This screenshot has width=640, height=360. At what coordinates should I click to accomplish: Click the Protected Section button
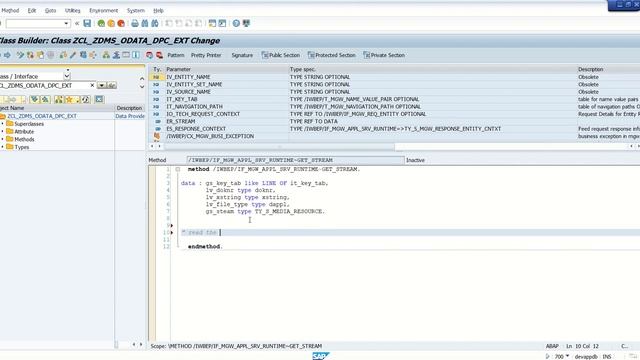click(x=332, y=55)
